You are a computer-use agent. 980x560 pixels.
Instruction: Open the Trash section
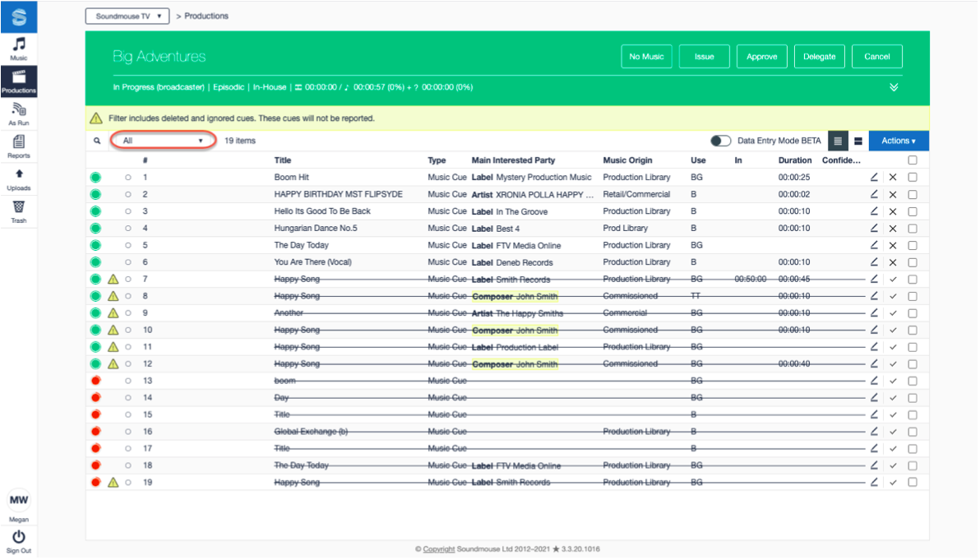tap(19, 212)
